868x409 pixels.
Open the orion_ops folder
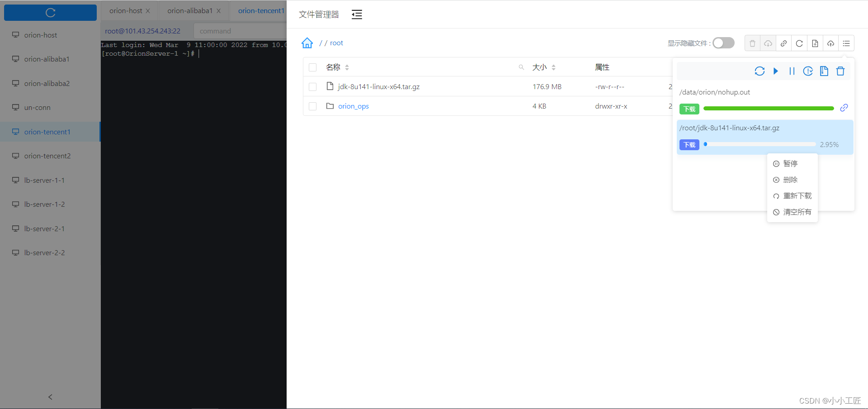pyautogui.click(x=354, y=106)
